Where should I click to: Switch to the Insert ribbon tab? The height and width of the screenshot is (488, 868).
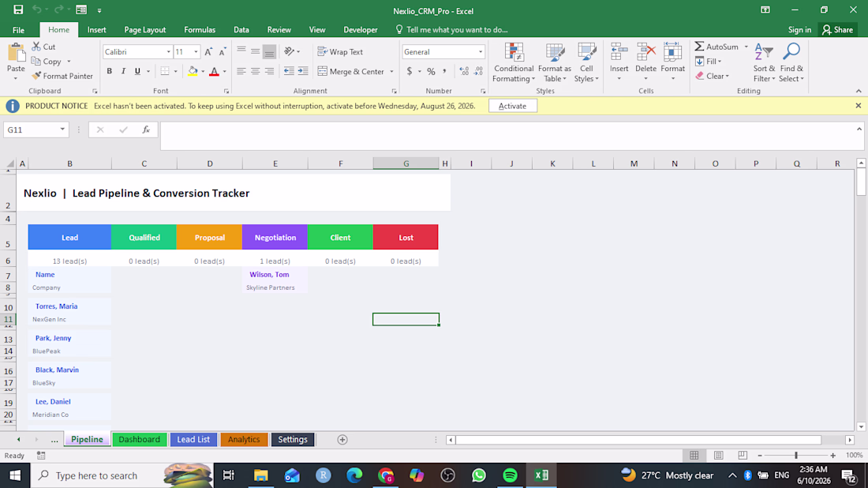pyautogui.click(x=96, y=30)
